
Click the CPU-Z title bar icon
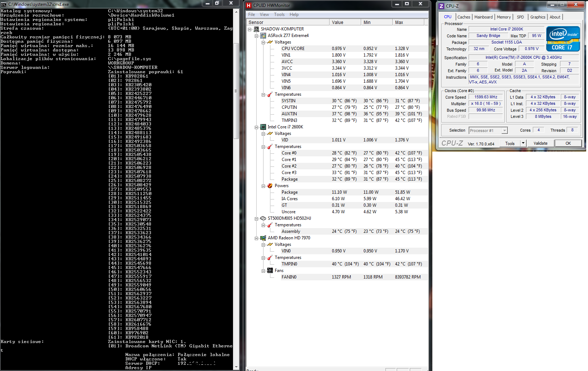[441, 6]
